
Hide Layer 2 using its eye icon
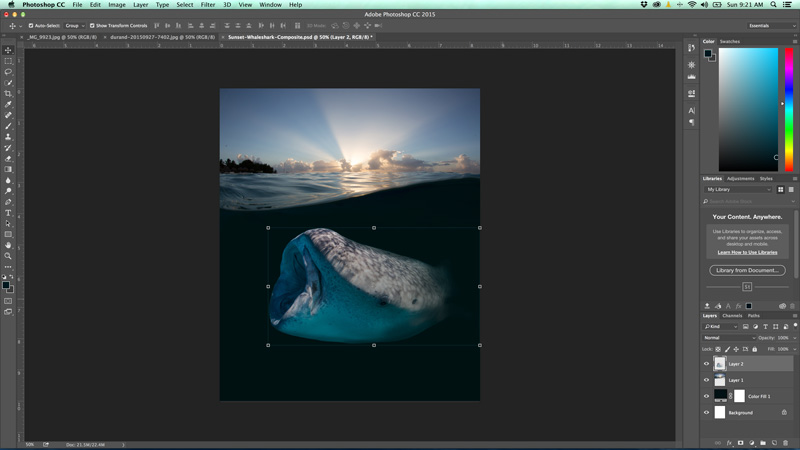coord(707,364)
